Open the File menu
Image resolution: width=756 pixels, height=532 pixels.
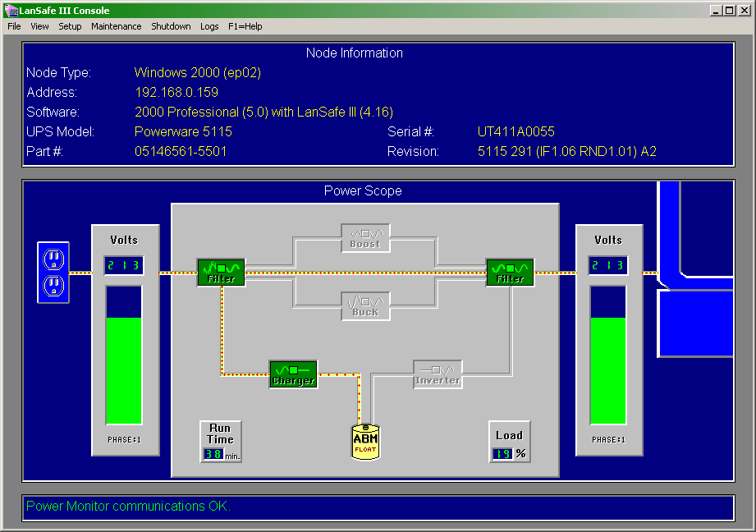coord(14,26)
